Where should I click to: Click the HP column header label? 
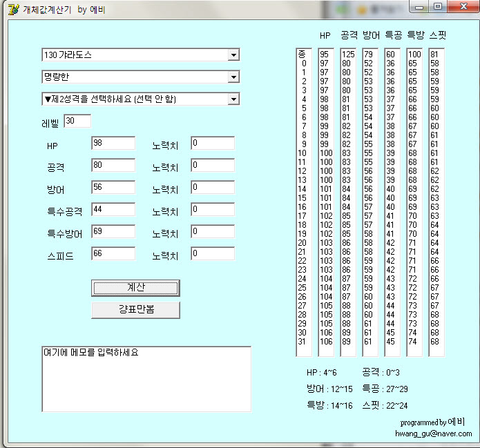325,36
